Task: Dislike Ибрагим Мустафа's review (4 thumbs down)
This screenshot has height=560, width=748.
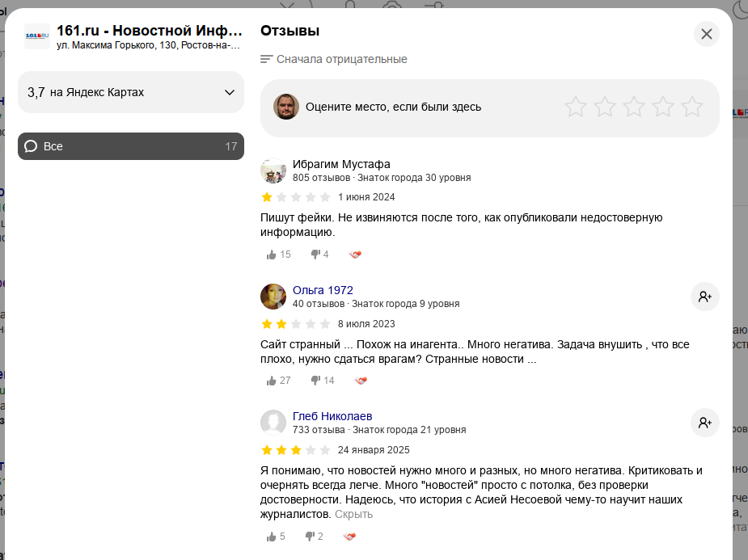Action: point(319,255)
